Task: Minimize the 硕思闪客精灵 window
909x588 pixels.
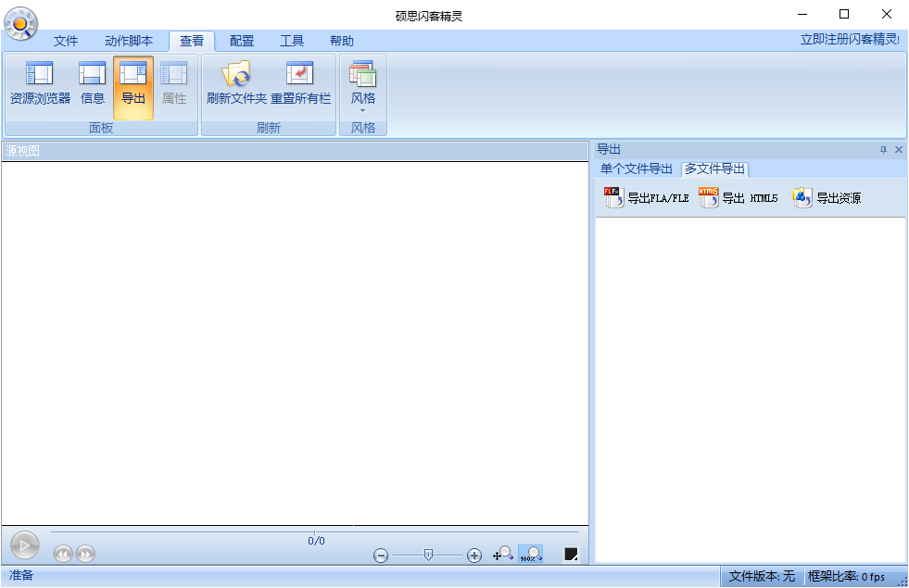Action: [x=802, y=14]
